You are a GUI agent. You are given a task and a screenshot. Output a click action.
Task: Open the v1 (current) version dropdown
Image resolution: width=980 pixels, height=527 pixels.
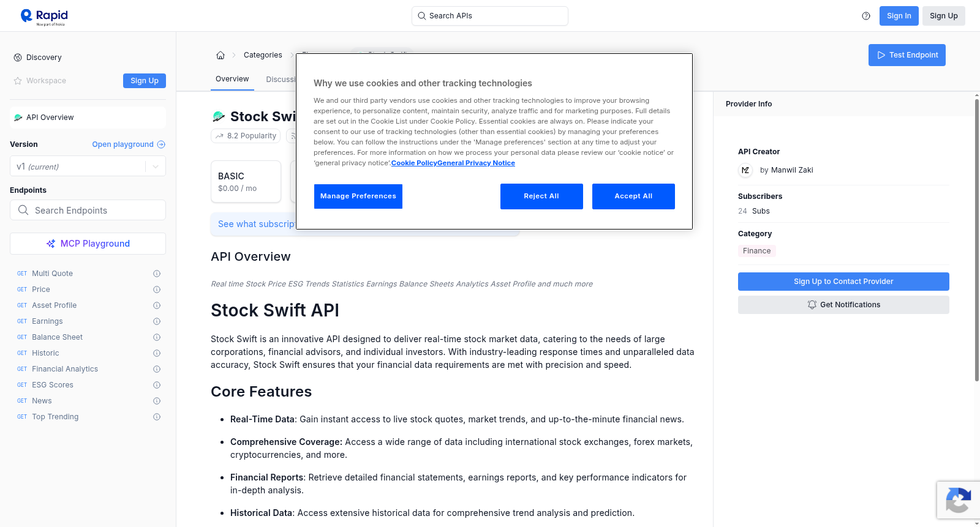[x=88, y=166]
